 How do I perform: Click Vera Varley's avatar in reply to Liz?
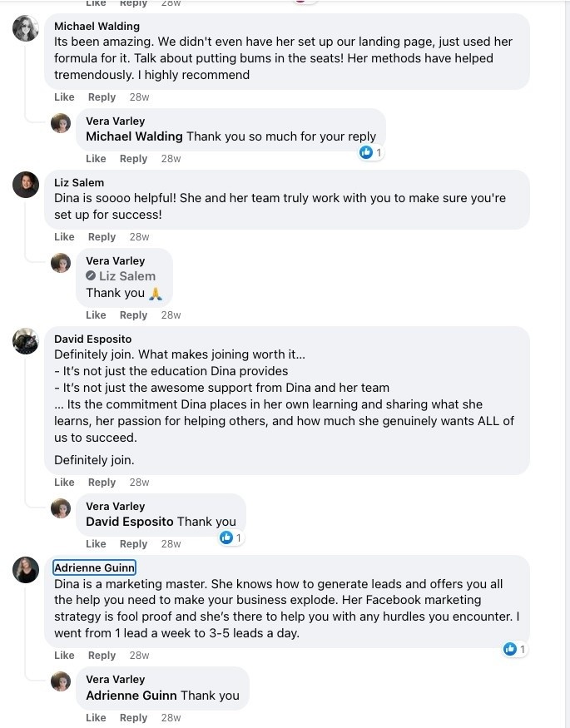pyautogui.click(x=61, y=263)
